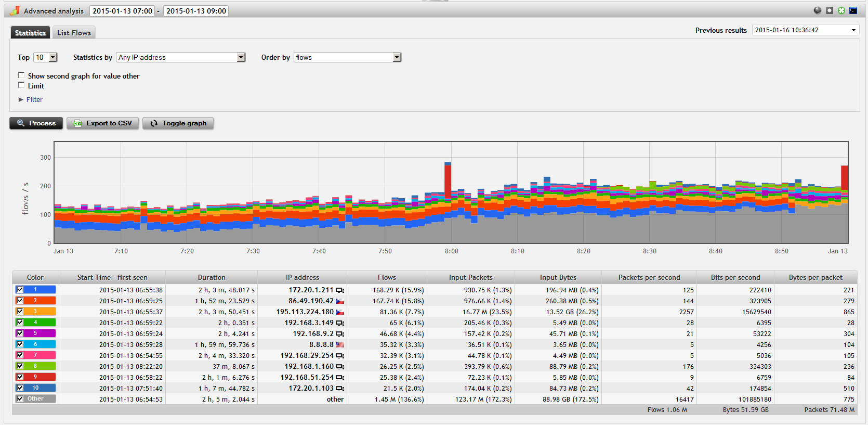Sort by Bits per second column header
This screenshot has width=868, height=425.
point(735,277)
